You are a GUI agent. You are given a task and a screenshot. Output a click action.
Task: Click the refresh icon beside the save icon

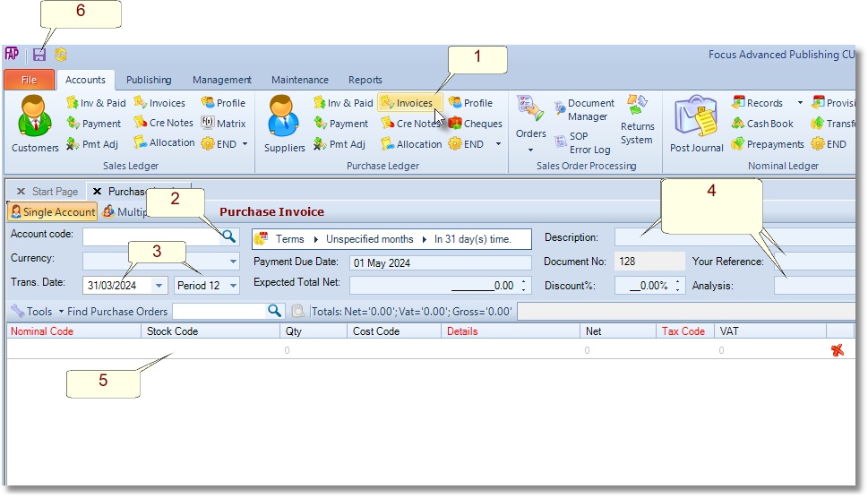[x=60, y=55]
